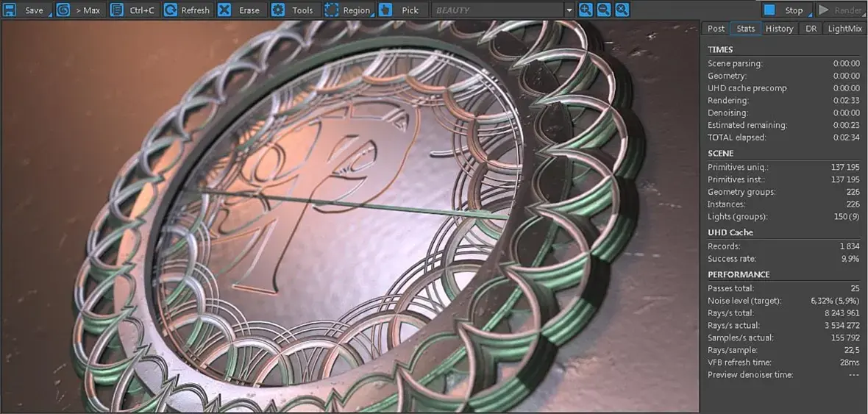Copy the image with the Ctrl+C button
Image resolution: width=868 pixels, height=414 pixels.
coord(134,10)
